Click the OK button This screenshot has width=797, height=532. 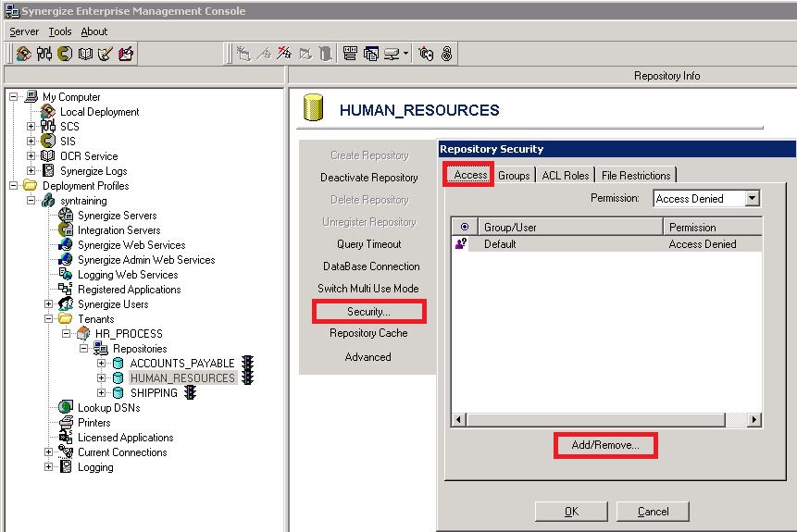point(571,511)
